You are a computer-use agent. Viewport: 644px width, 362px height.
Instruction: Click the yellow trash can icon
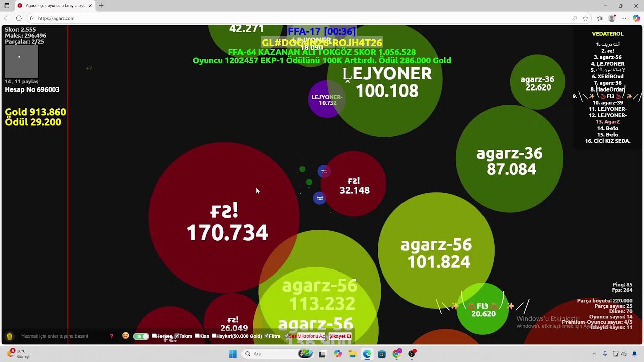pyautogui.click(x=9, y=336)
